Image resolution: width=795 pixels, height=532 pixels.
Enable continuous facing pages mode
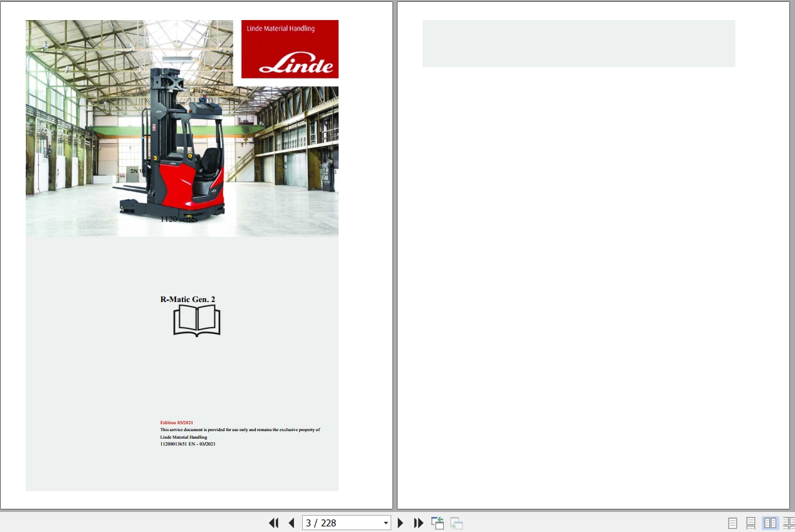click(x=789, y=523)
